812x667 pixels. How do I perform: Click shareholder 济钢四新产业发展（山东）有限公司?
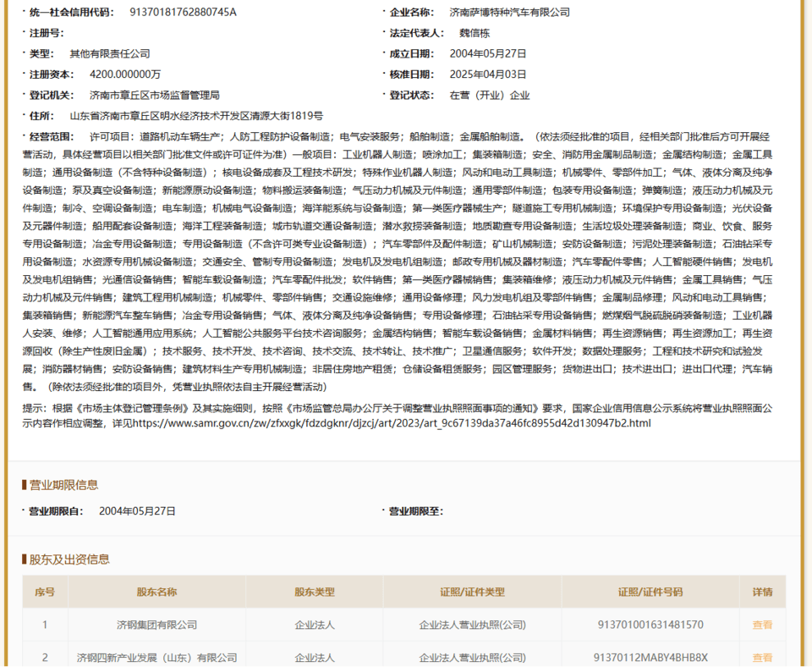(x=157, y=658)
